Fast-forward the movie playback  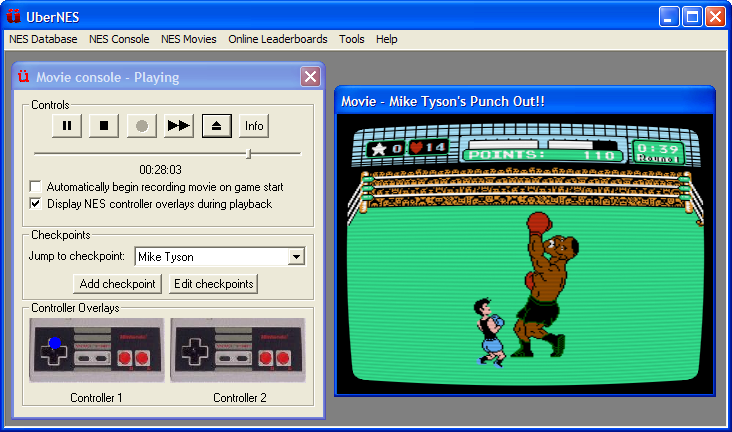179,126
